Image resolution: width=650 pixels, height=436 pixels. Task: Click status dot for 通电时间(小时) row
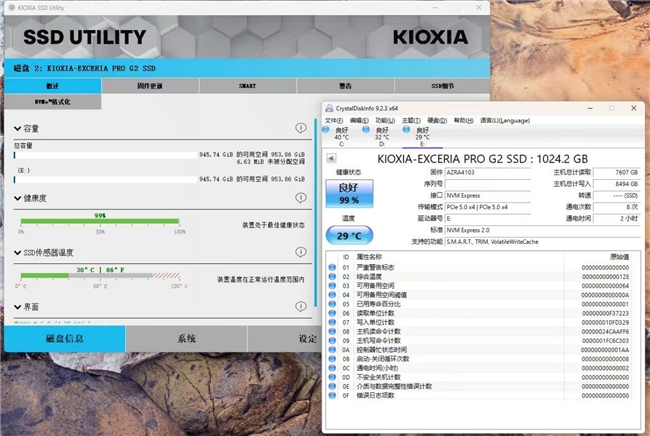point(332,368)
